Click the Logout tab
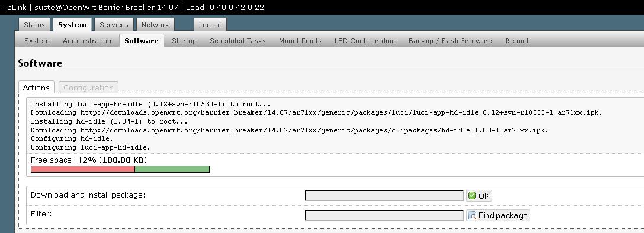This screenshot has width=644, height=233. tap(210, 25)
